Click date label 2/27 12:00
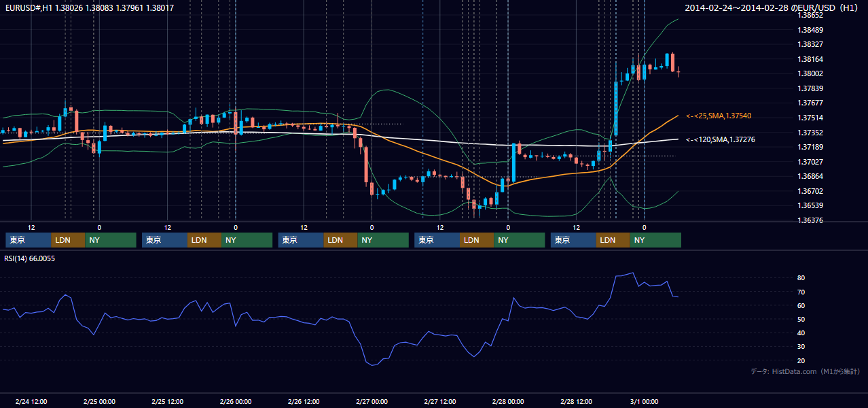 (x=440, y=402)
